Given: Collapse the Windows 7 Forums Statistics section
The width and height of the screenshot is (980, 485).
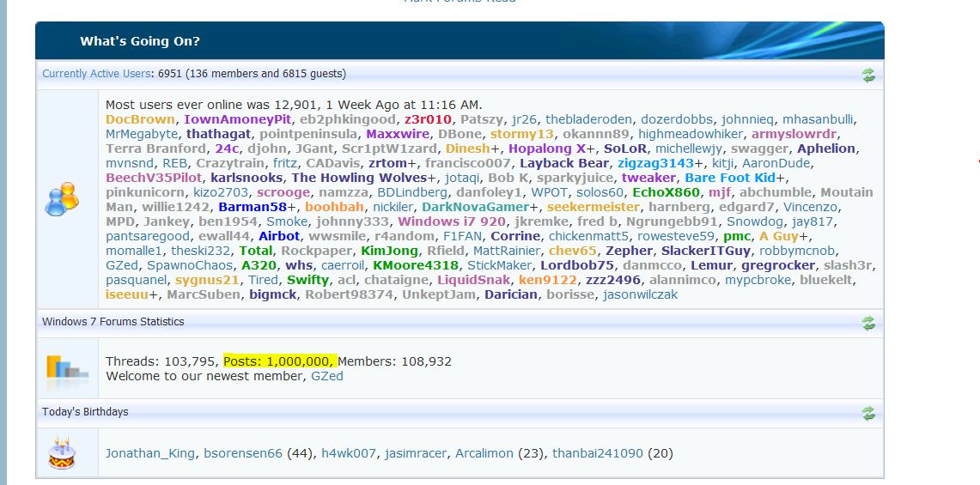Looking at the screenshot, I should (868, 323).
